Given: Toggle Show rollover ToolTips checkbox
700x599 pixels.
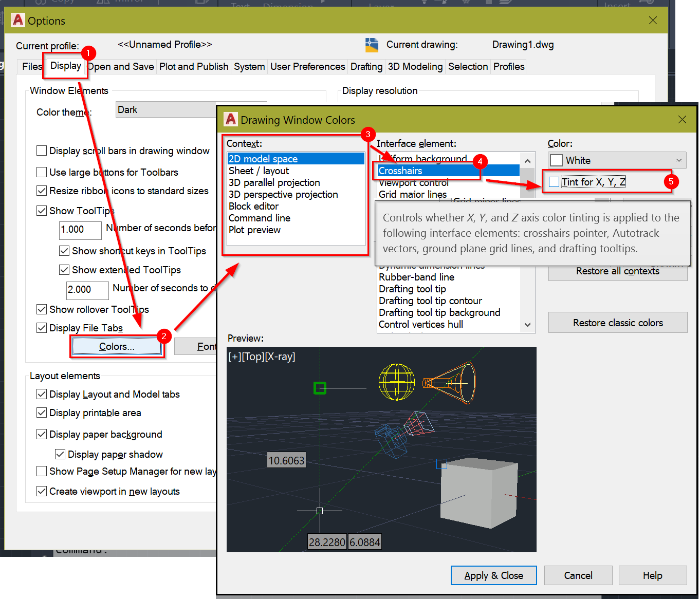Looking at the screenshot, I should point(42,309).
